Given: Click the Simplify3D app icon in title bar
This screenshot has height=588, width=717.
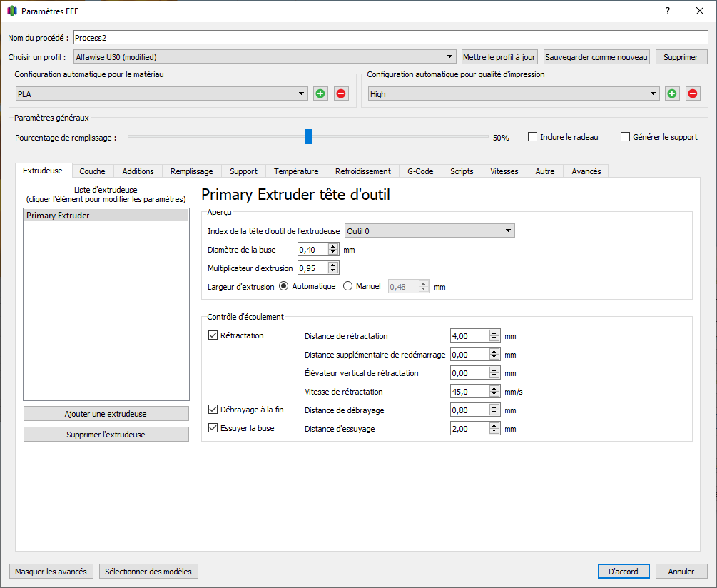Looking at the screenshot, I should 12,11.
